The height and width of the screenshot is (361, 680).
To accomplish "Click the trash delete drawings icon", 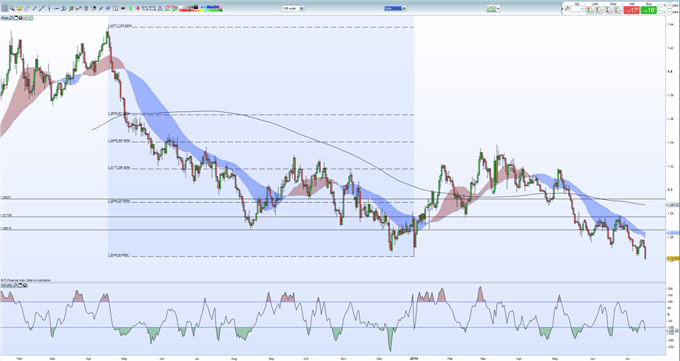I will tap(86, 9).
